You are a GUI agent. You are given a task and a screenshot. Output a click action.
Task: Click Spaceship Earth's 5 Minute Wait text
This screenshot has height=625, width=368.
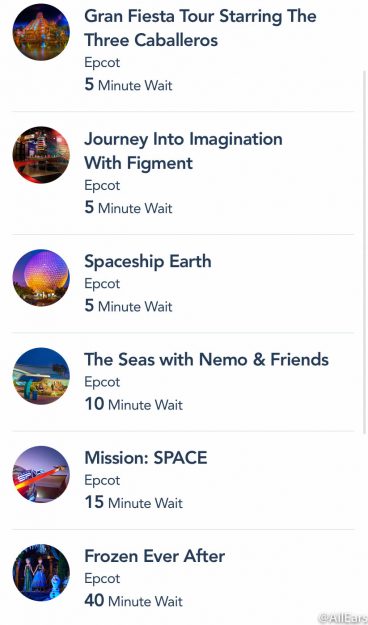point(128,306)
